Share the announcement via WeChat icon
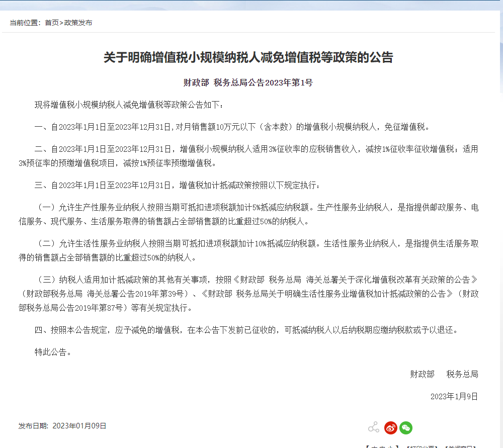The height and width of the screenshot is (448, 503). [x=406, y=428]
